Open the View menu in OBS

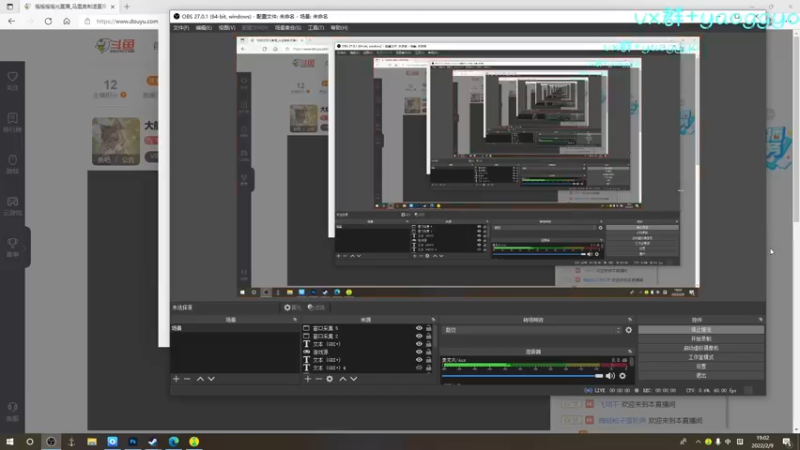(x=227, y=28)
